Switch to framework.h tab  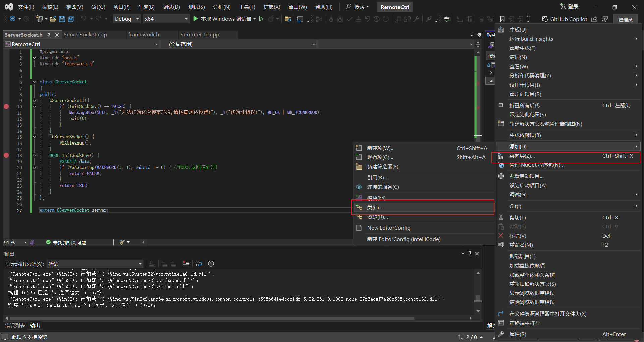[x=144, y=35]
